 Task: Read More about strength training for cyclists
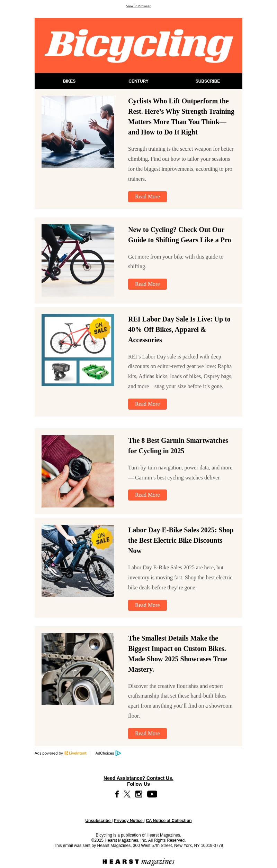148,197
